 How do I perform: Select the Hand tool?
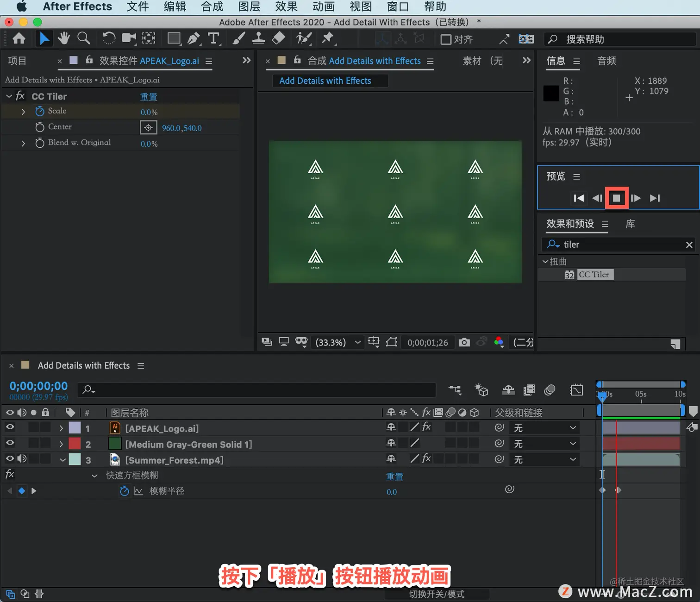coord(64,38)
